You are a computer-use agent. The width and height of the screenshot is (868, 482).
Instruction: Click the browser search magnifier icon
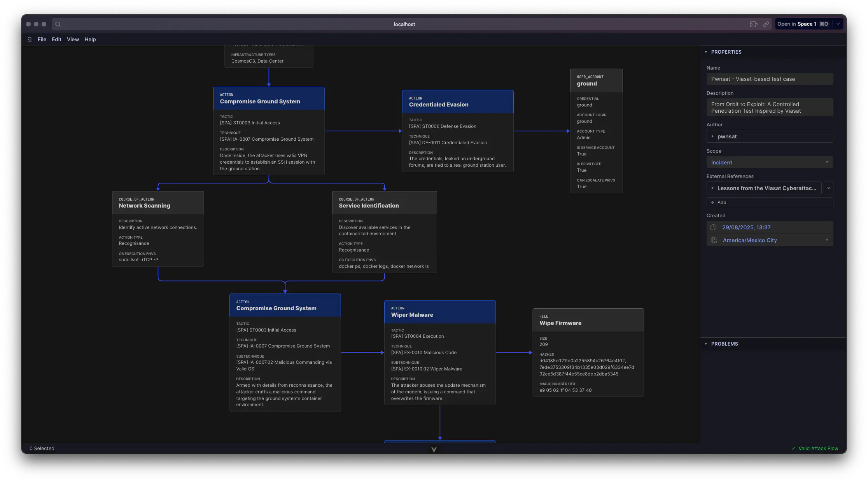pyautogui.click(x=58, y=24)
